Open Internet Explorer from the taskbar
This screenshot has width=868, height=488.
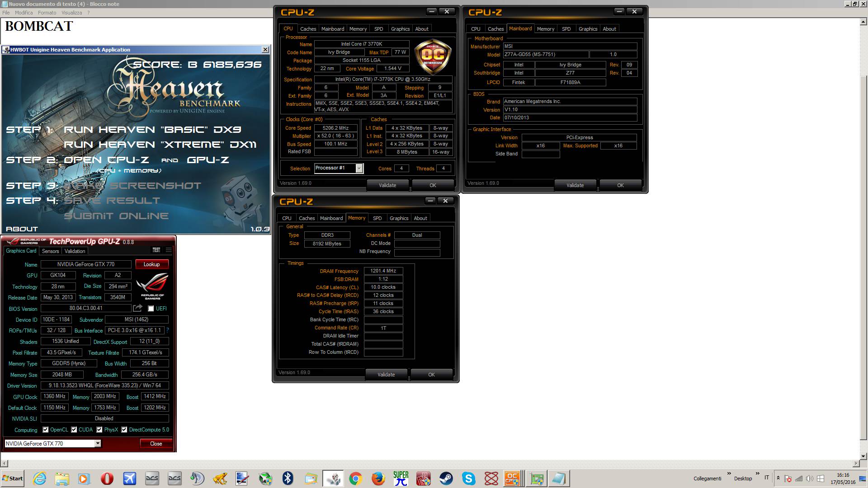[x=40, y=478]
